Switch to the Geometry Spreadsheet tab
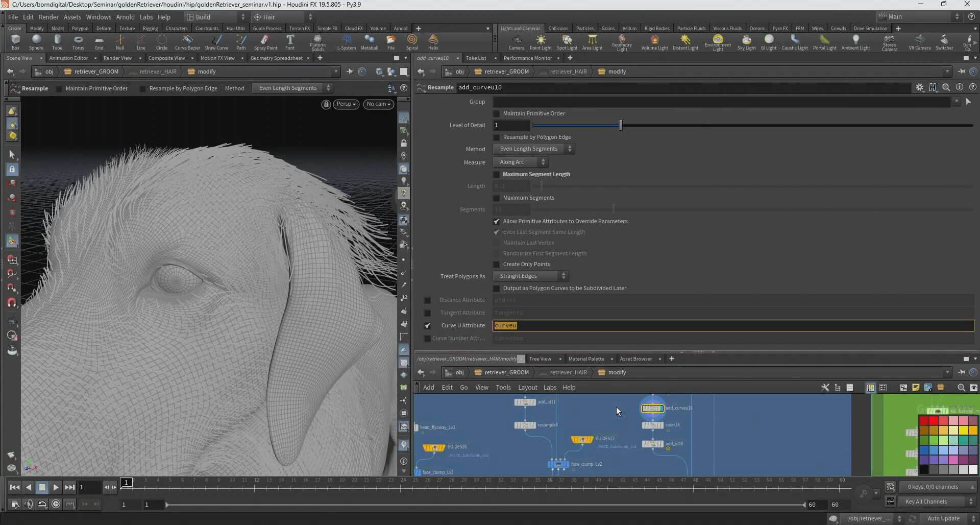 click(x=276, y=58)
